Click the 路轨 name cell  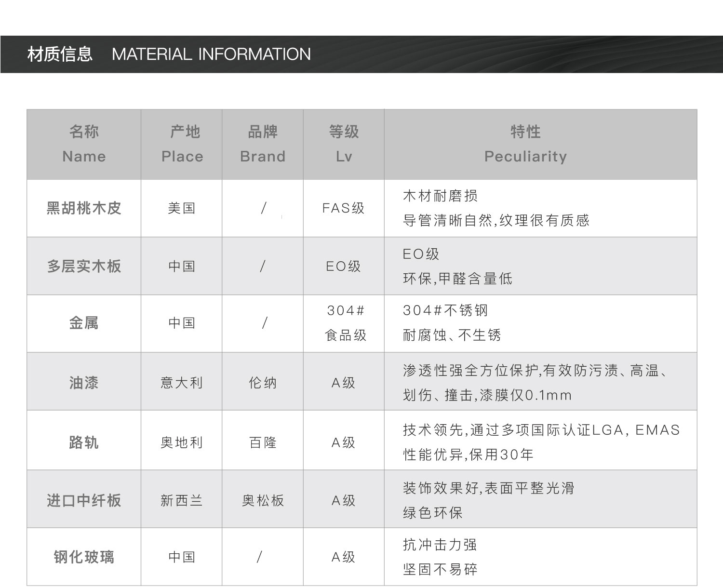click(84, 442)
